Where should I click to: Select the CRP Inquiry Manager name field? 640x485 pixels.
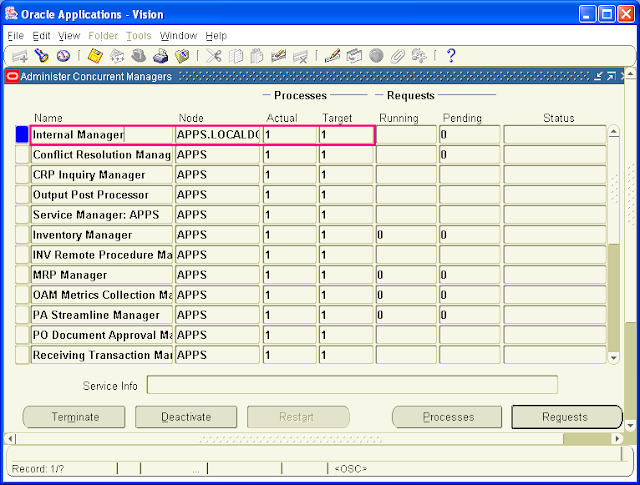point(102,175)
